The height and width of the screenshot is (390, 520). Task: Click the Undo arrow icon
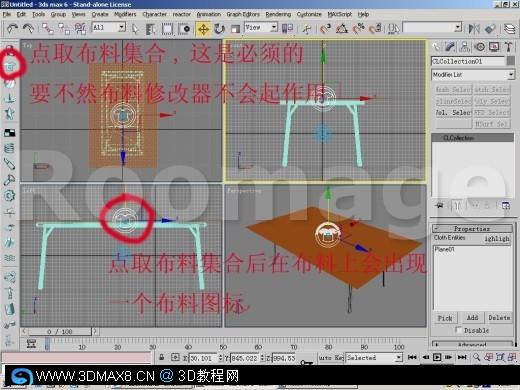point(13,29)
